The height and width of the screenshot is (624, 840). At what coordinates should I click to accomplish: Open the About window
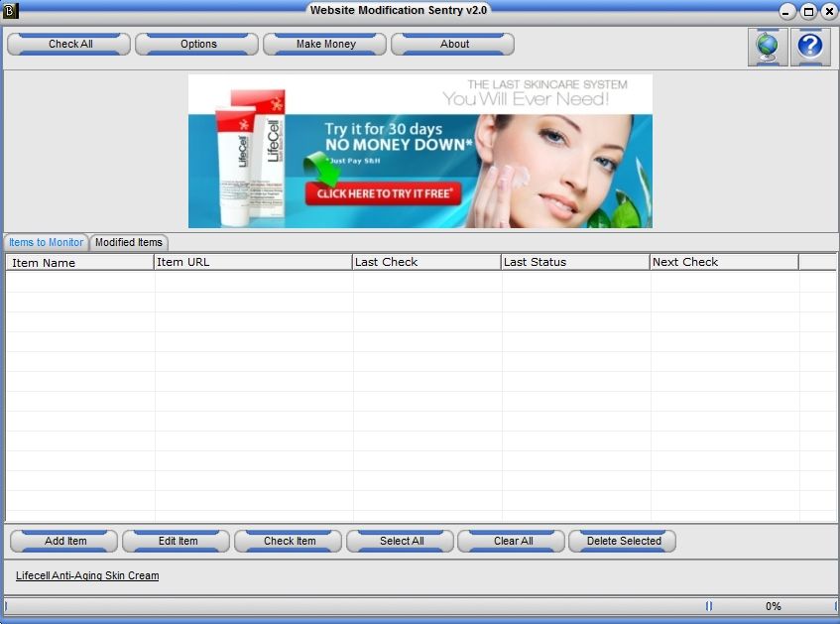(453, 44)
